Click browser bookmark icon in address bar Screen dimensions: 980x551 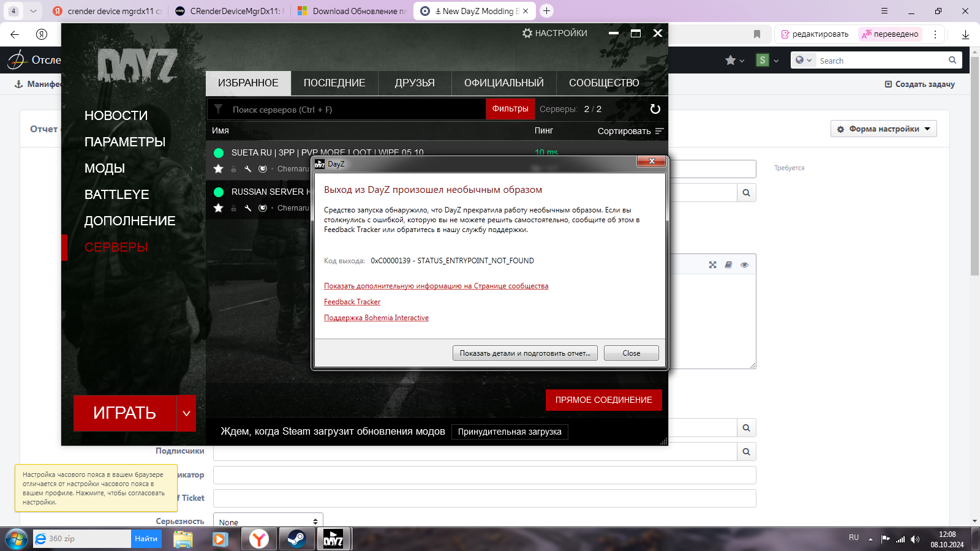click(757, 34)
